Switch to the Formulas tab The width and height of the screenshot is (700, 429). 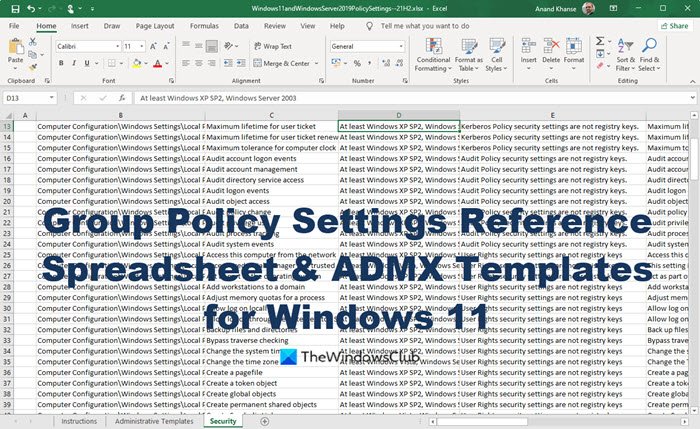(204, 26)
